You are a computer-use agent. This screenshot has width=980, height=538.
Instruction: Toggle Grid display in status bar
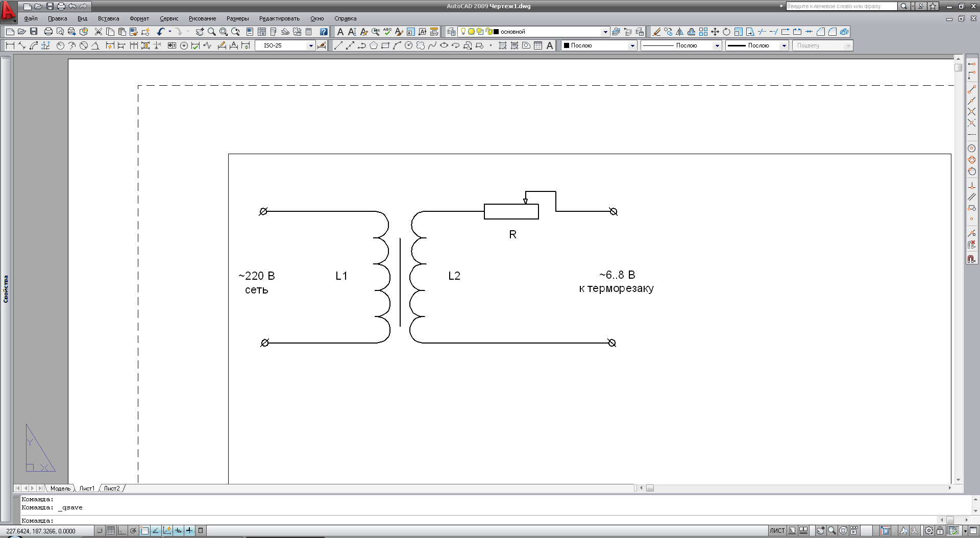(x=111, y=531)
